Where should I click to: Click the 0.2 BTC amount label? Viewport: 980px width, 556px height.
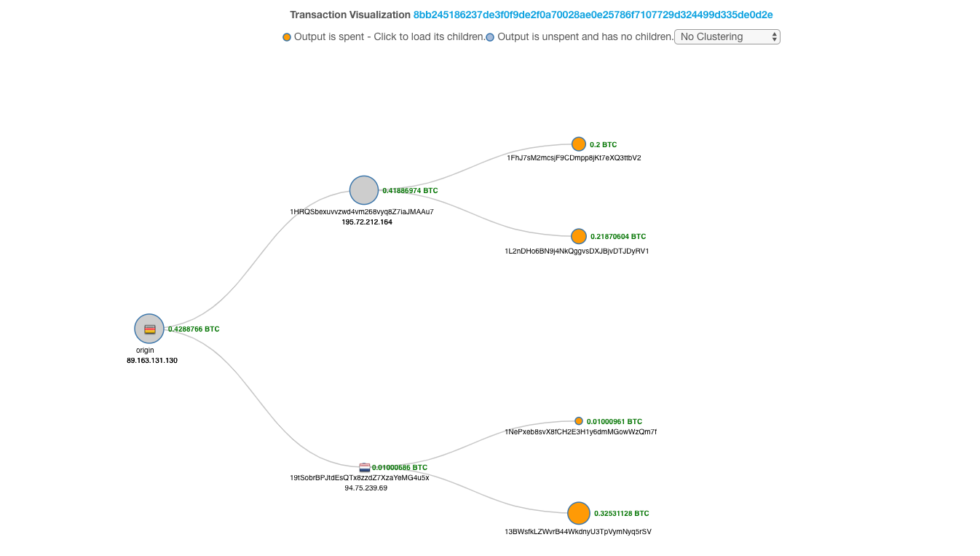[604, 145]
